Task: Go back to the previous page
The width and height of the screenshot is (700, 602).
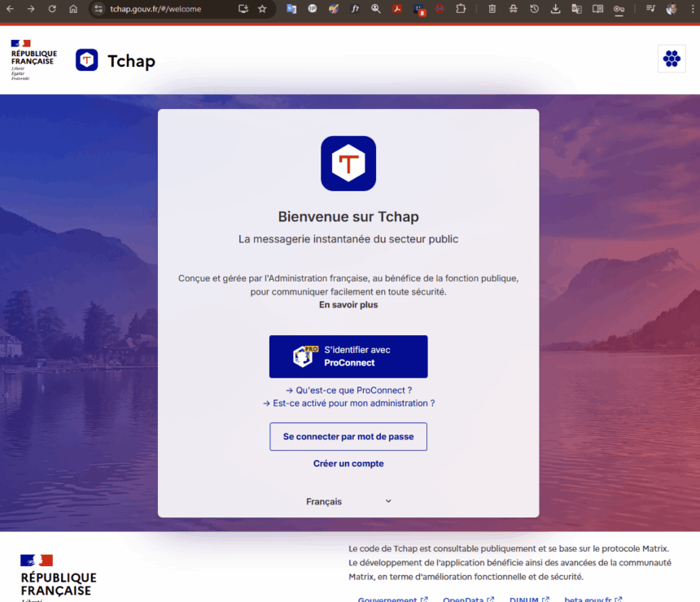Action: 10,8
